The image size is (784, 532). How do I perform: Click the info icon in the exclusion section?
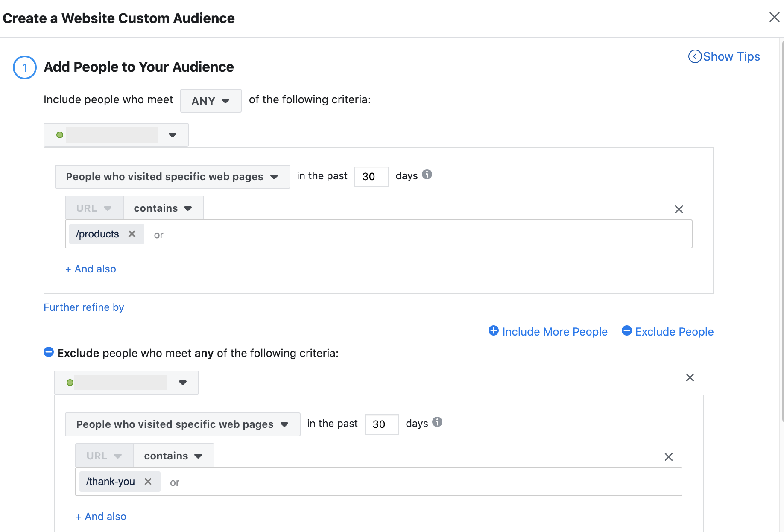pos(437,423)
